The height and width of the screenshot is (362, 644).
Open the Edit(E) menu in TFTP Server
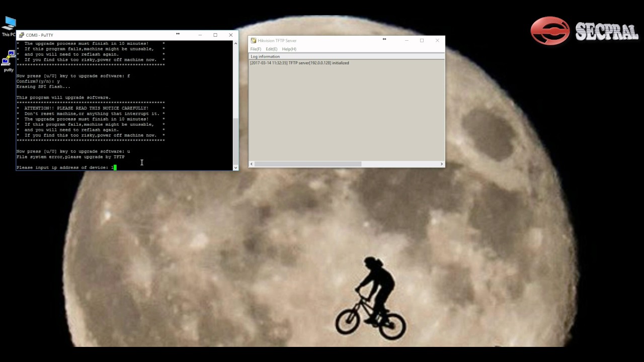(x=272, y=49)
